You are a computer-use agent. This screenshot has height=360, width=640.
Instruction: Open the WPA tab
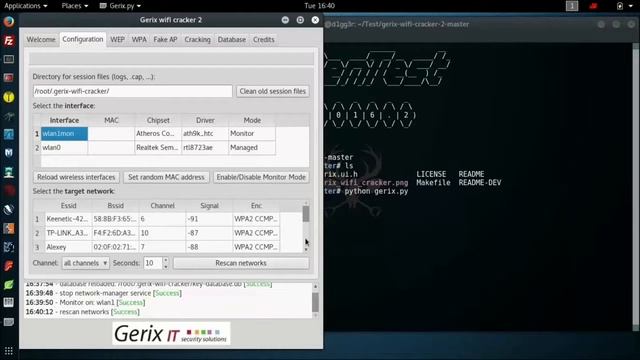(139, 40)
